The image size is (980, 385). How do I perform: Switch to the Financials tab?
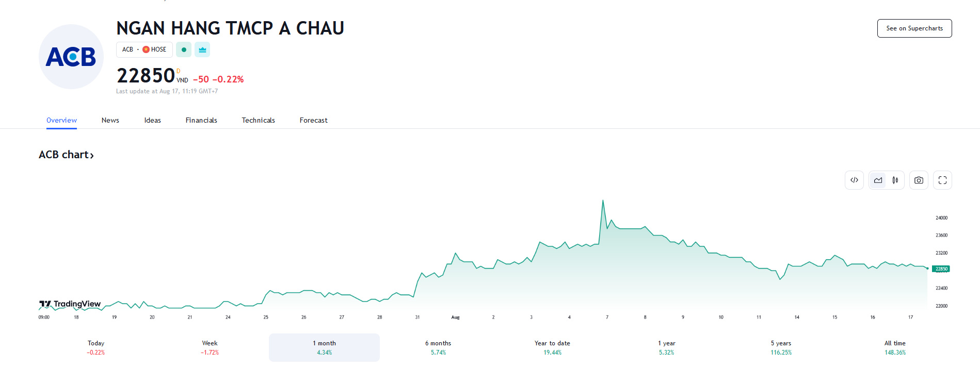[x=201, y=120]
